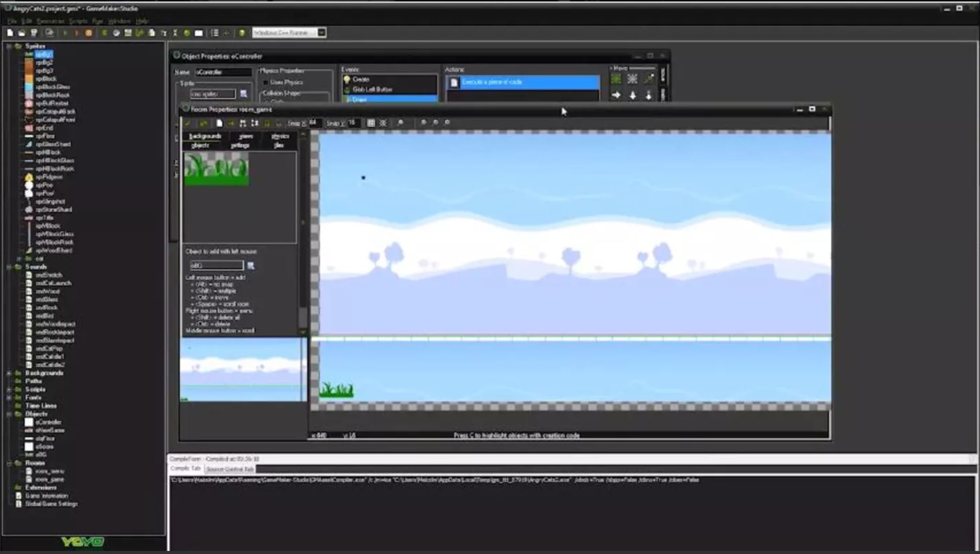This screenshot has width=980, height=554.
Task: Open the Resources menu
Action: coord(50,21)
